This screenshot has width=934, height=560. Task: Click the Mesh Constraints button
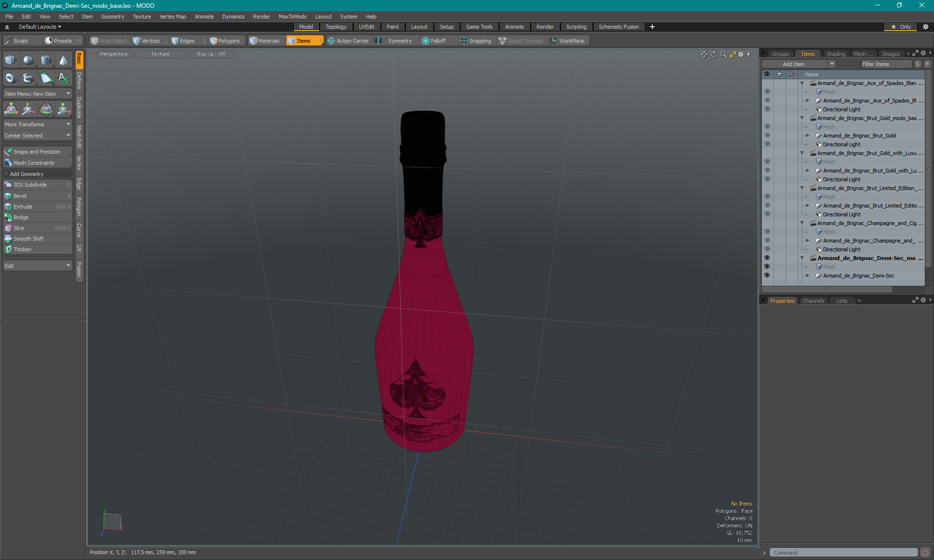point(37,163)
